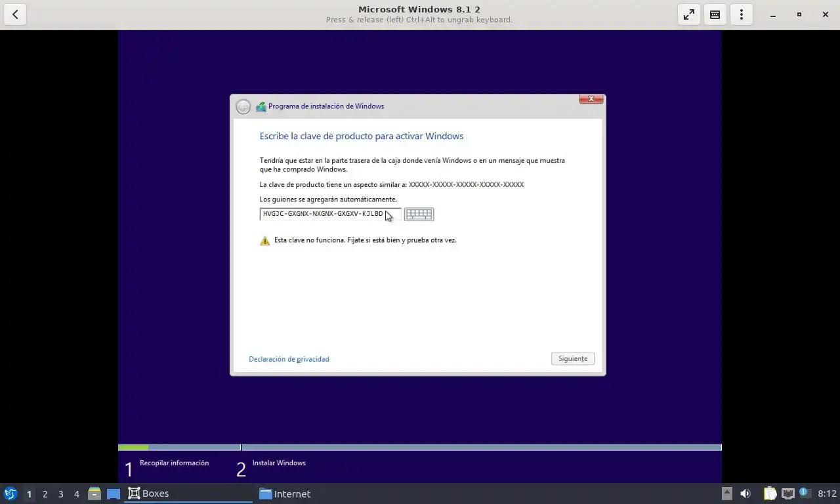The image size is (840, 504).
Task: Open the Declaración de privacidad link
Action: click(289, 359)
